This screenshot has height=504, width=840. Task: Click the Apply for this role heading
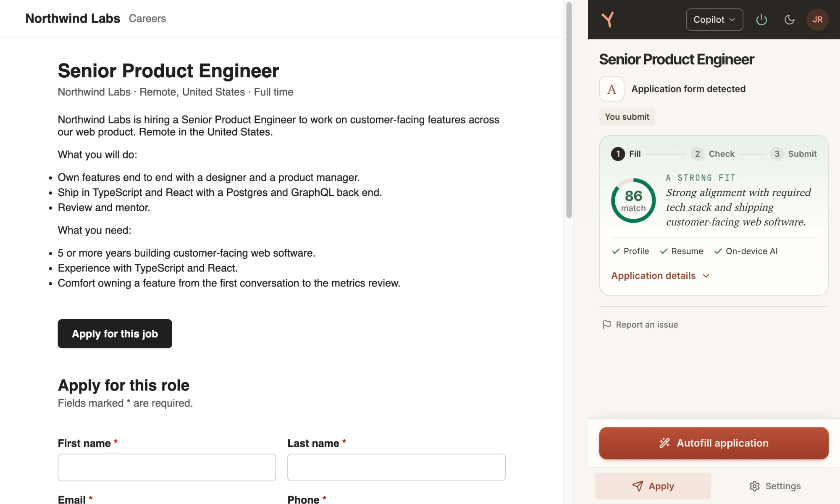(x=123, y=385)
